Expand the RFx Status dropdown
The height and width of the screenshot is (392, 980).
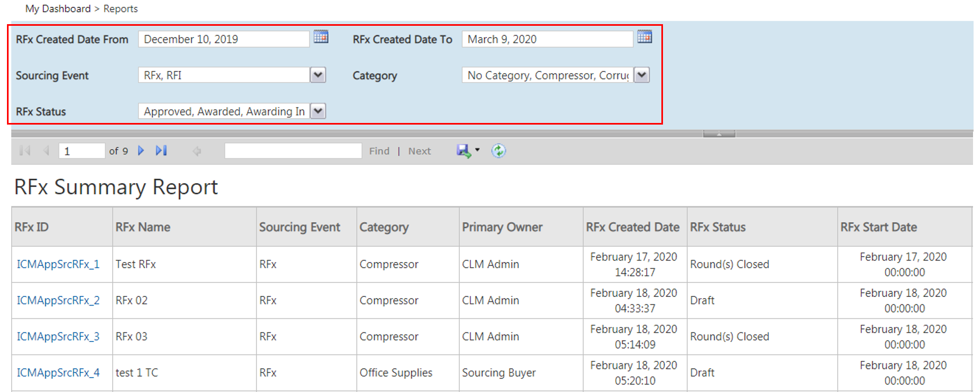point(318,111)
